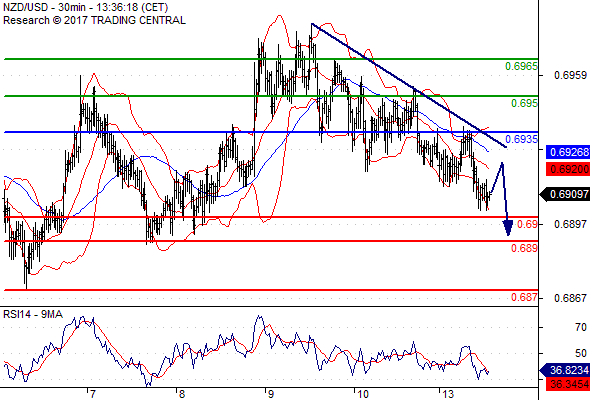Click the blue 36.8234 RSI value tag

(565, 370)
